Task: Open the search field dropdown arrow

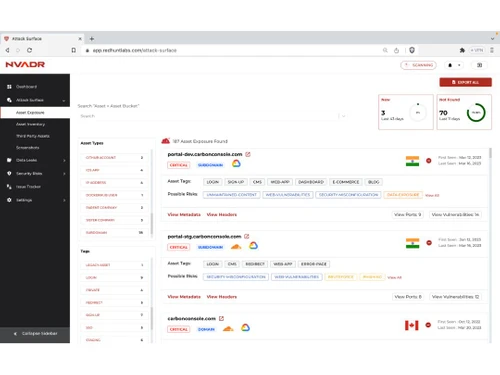Action: [x=343, y=116]
